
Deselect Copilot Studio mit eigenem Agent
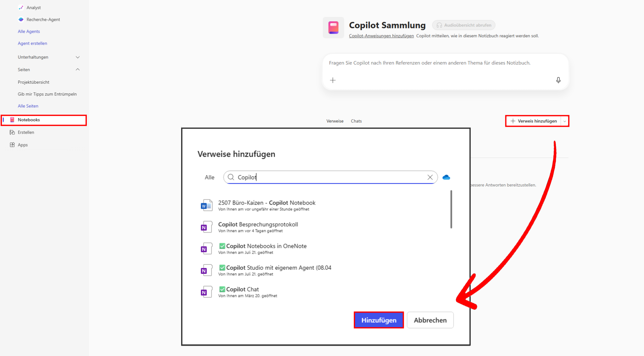[222, 268]
